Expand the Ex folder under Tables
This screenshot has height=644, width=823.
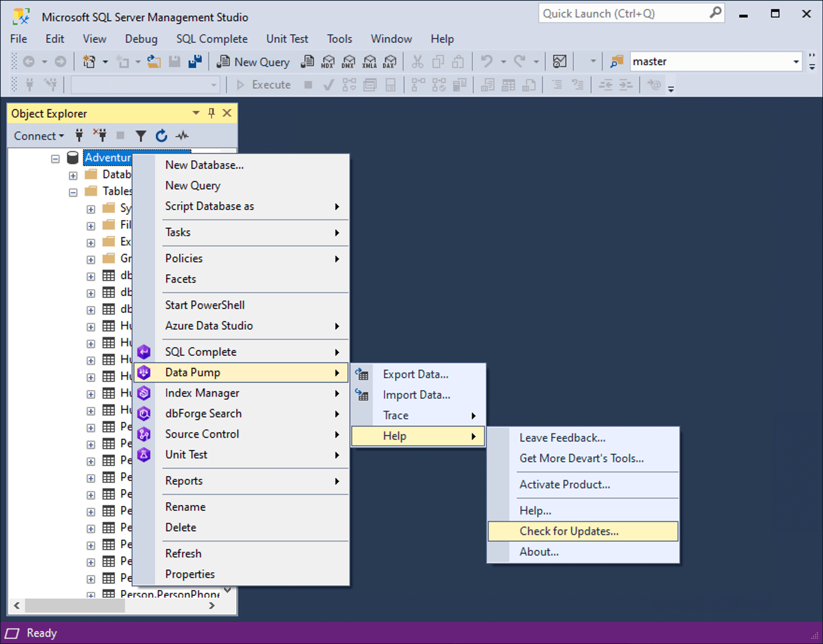(x=91, y=243)
